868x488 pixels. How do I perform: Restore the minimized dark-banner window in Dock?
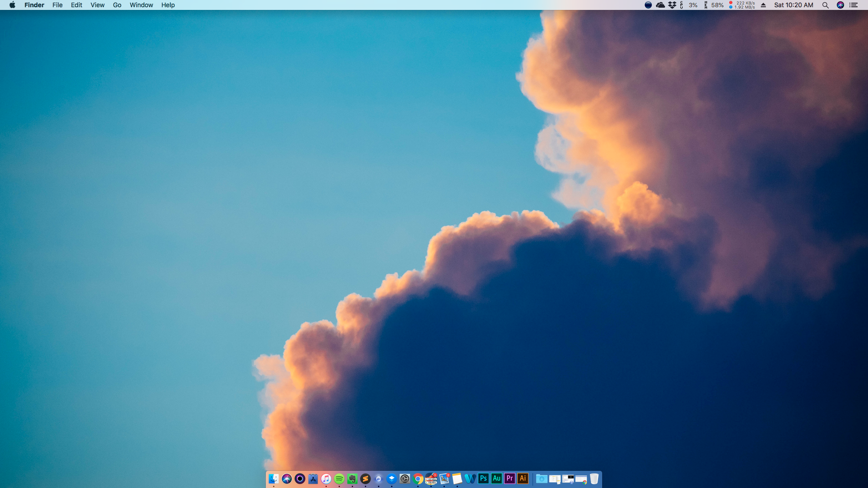tap(568, 479)
